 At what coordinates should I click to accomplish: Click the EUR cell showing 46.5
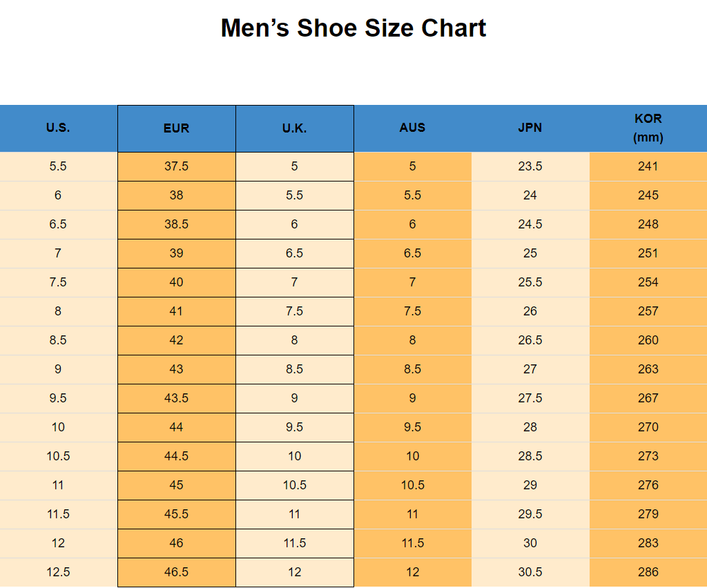[177, 572]
